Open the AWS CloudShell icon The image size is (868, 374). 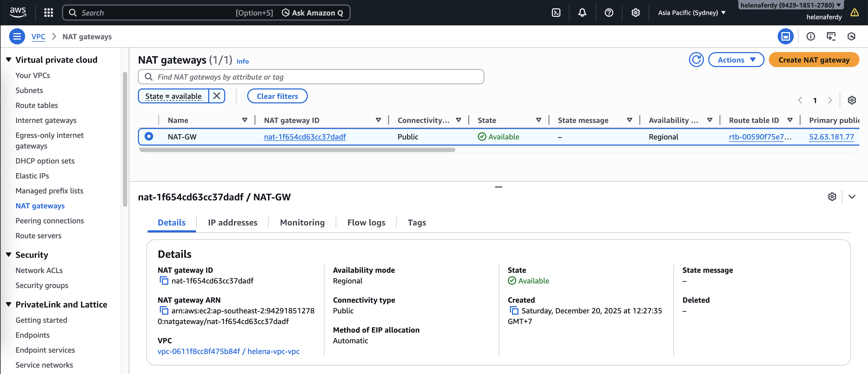(556, 13)
